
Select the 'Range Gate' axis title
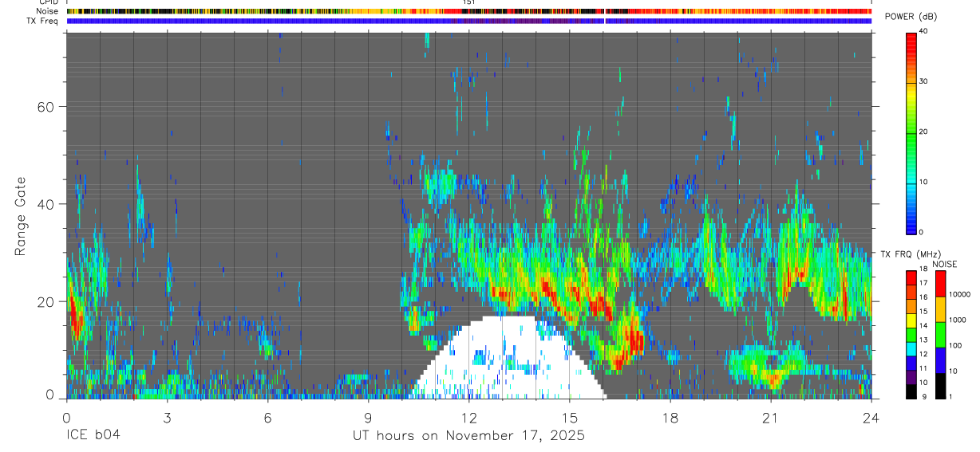tap(21, 215)
